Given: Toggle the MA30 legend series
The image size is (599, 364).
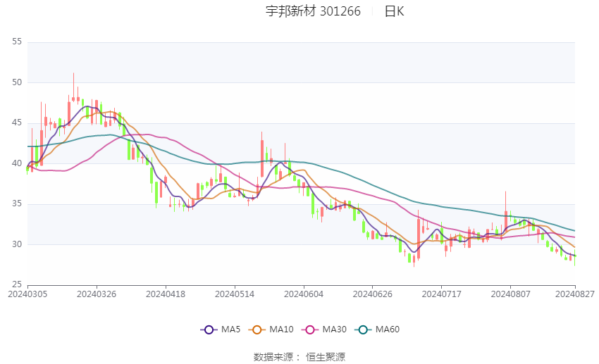Looking at the screenshot, I should (324, 330).
